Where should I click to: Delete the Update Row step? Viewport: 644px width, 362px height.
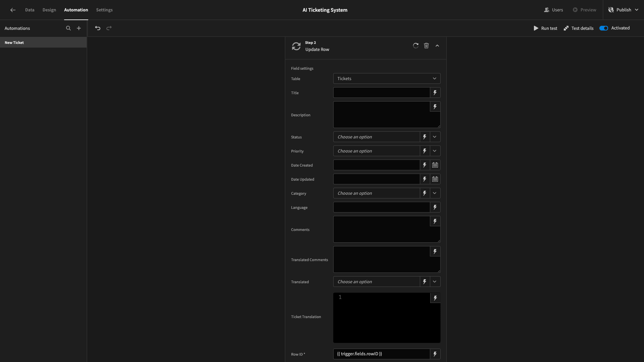point(426,46)
